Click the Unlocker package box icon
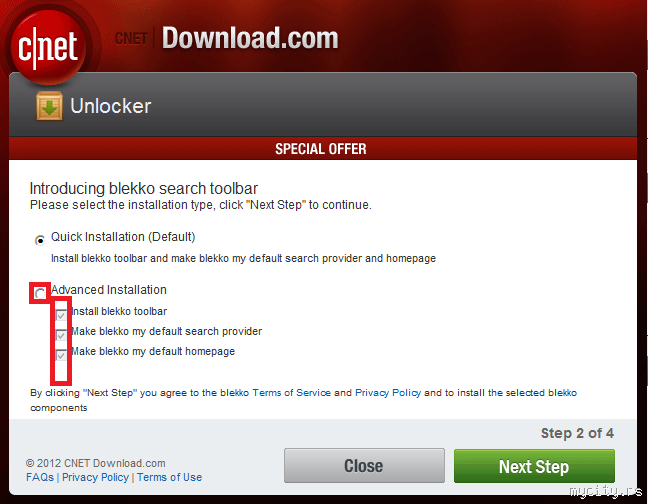This screenshot has height=504, width=648. pos(49,106)
